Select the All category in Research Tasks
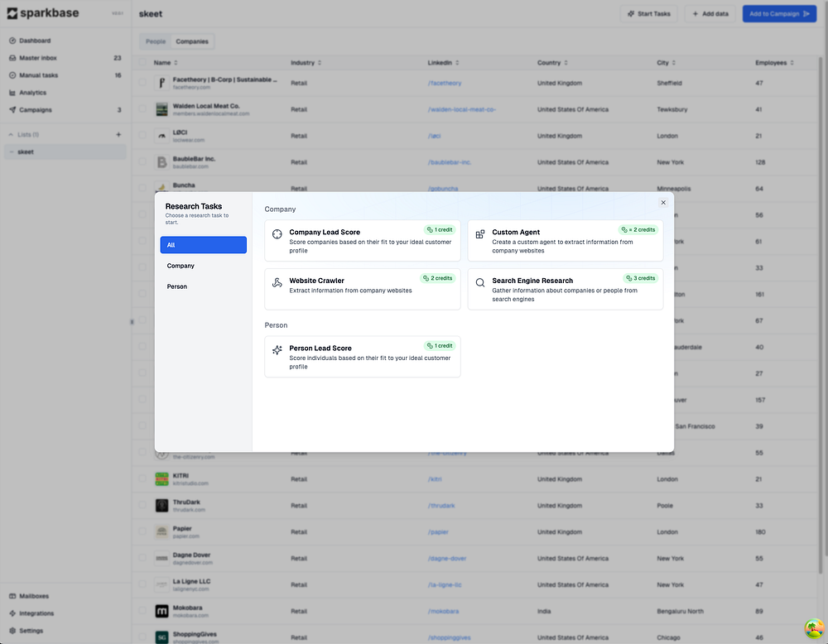The image size is (828, 644). point(204,245)
